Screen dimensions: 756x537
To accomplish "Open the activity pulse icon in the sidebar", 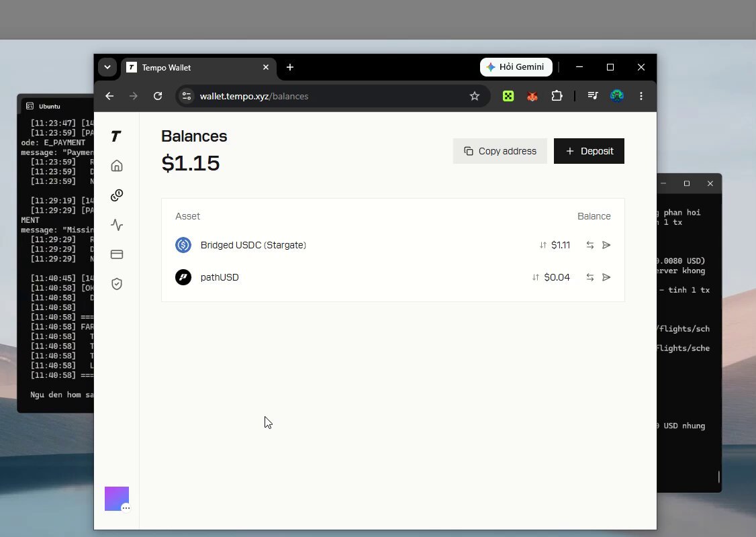I will click(117, 225).
